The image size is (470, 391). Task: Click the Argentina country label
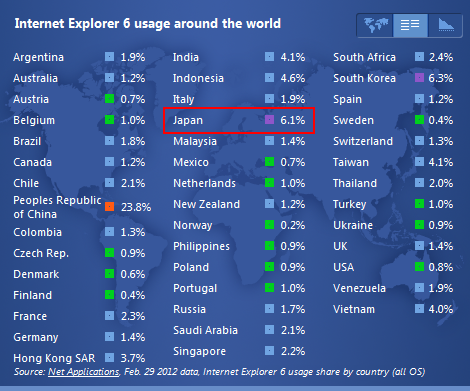38,57
